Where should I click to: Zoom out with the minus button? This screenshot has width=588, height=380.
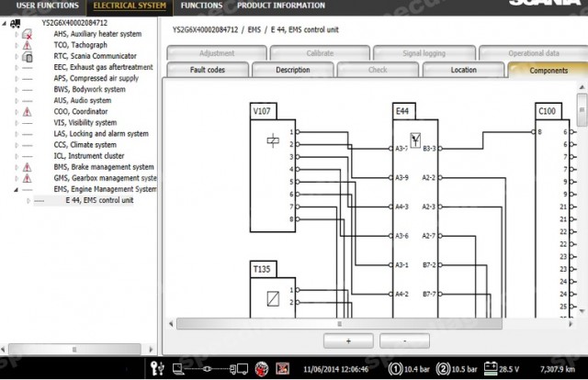(x=404, y=341)
